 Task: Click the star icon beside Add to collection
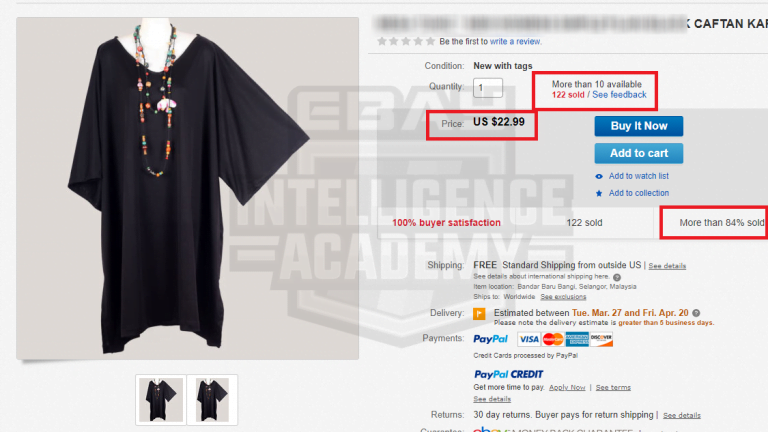599,193
